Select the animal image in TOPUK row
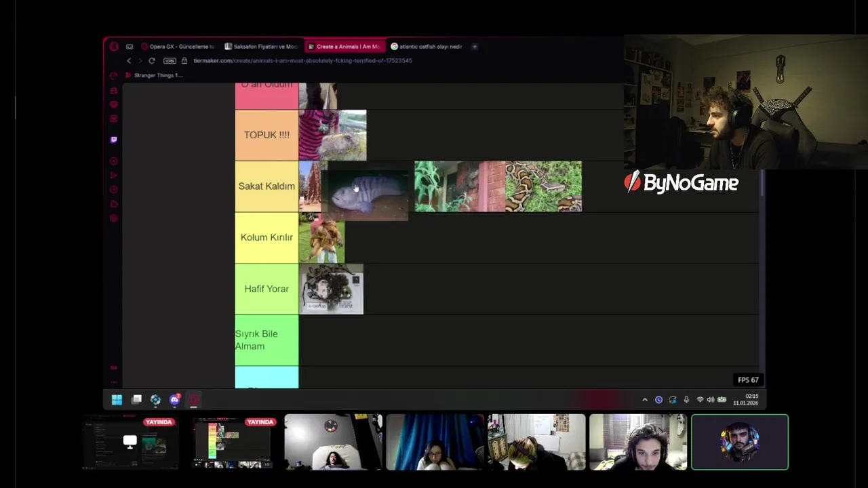 [x=332, y=135]
